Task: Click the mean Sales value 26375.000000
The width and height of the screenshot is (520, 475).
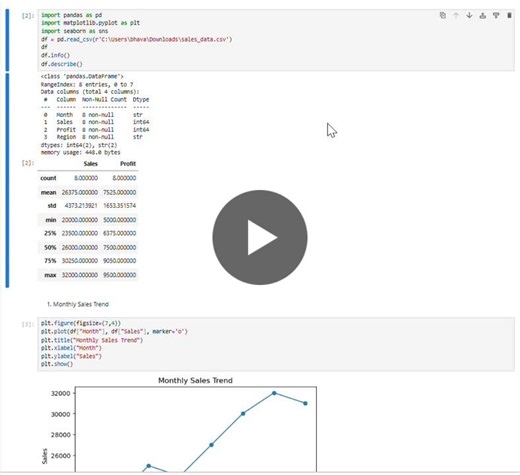Action: pos(80,192)
